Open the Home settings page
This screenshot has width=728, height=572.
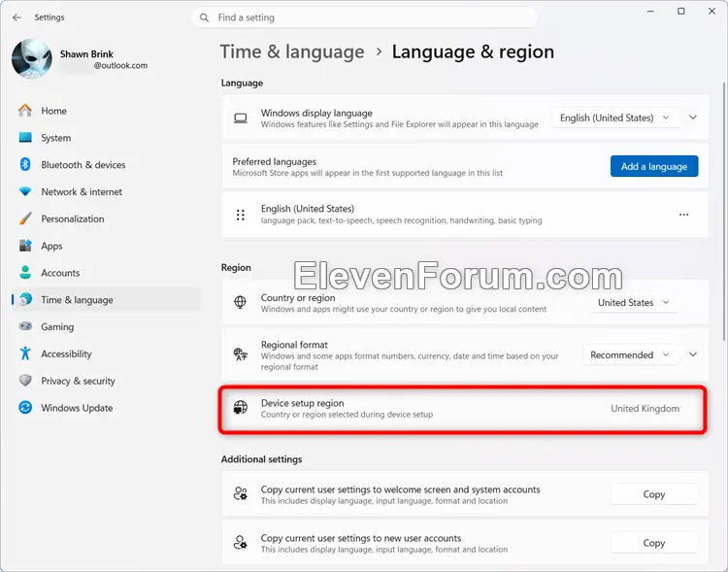tap(106, 111)
